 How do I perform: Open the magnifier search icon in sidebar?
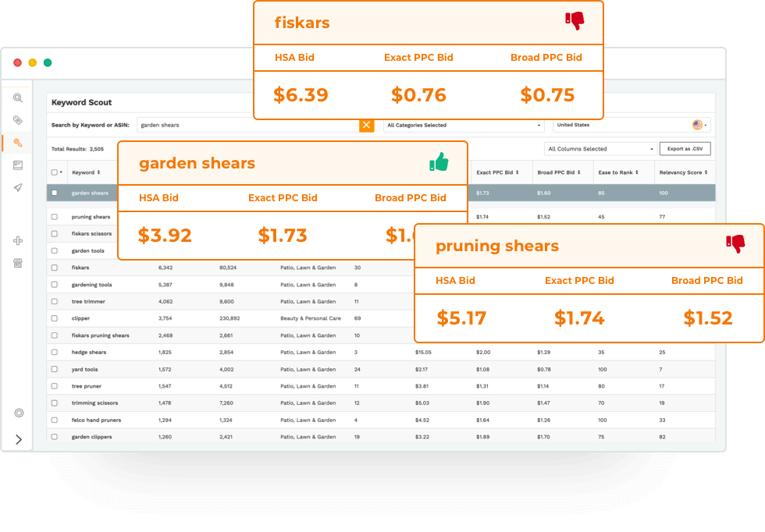click(x=18, y=98)
